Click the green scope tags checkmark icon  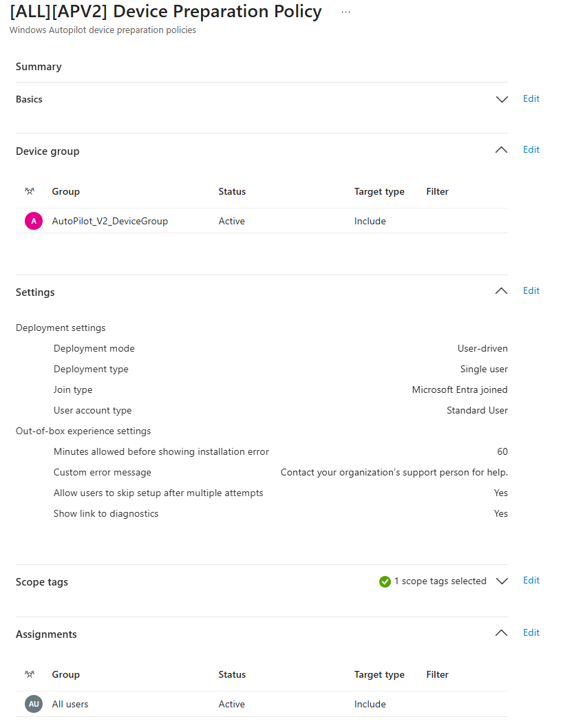(385, 581)
